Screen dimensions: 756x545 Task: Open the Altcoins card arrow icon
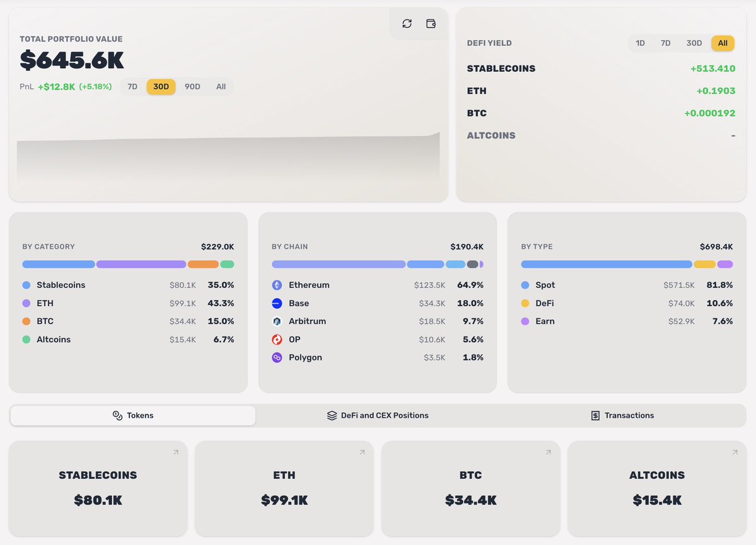point(735,452)
